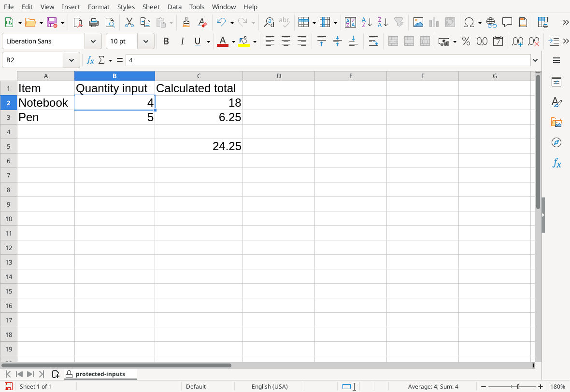
Task: Click the Sort icon
Action: (x=350, y=23)
